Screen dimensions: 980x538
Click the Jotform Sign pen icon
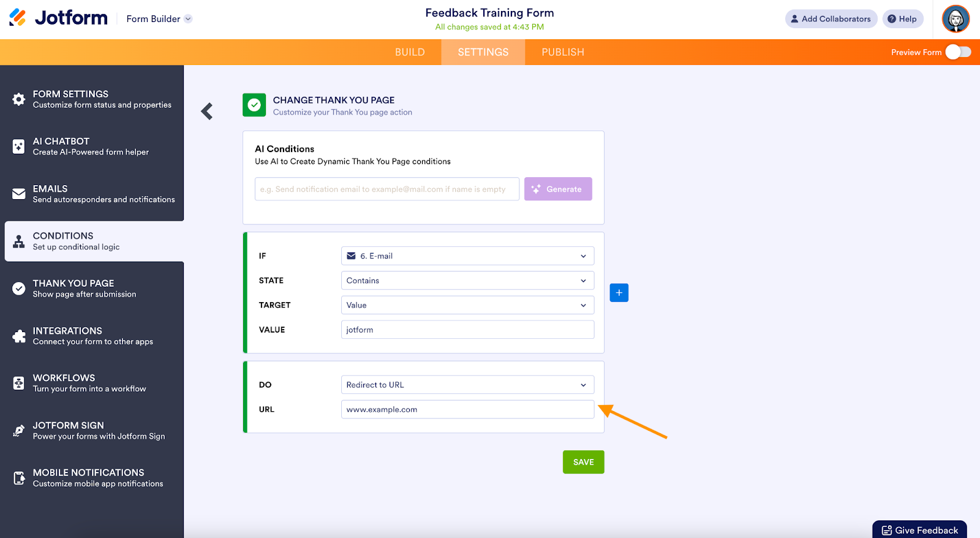19,431
